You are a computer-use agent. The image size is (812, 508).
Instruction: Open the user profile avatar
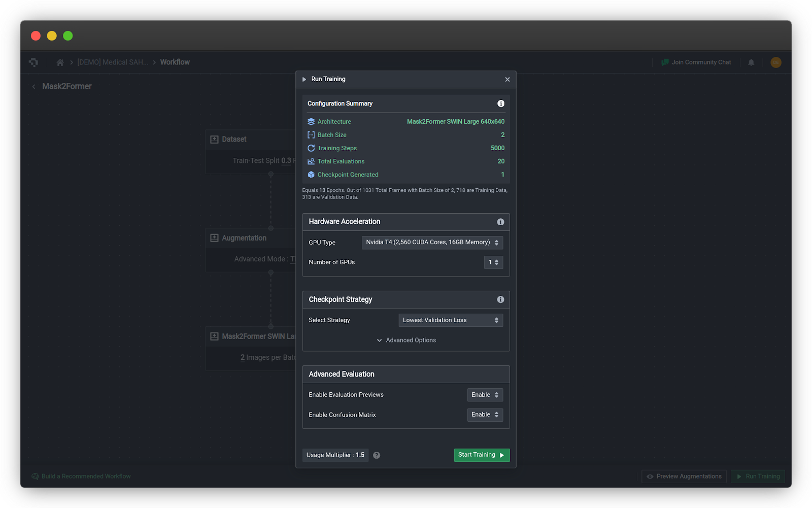(x=775, y=62)
